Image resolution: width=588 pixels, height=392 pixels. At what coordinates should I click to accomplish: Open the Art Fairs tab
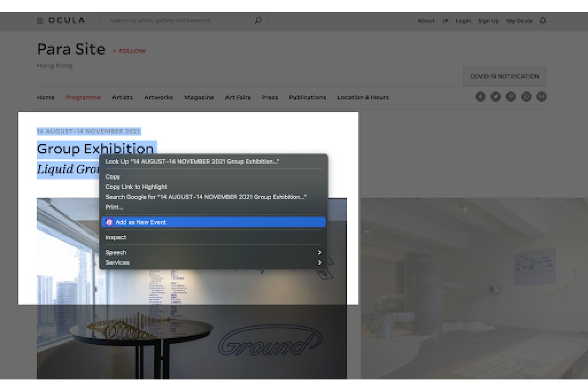[x=238, y=97]
